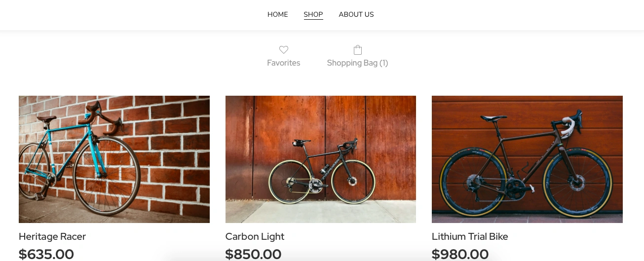Click the item count in Shopping Bag label
The image size is (644, 261).
tap(383, 63)
